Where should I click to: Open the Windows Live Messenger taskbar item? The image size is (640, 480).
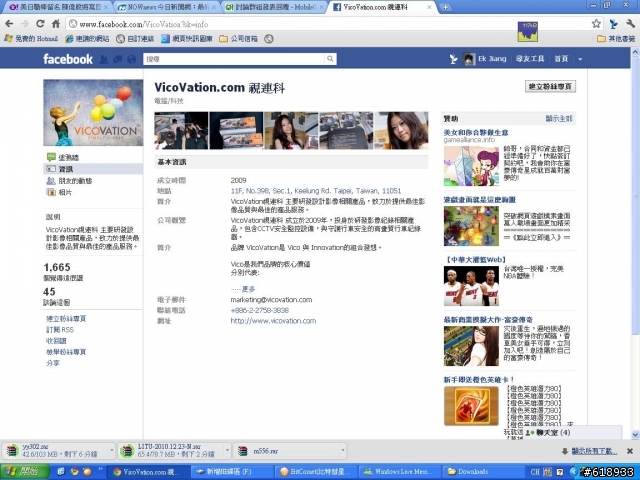399,472
